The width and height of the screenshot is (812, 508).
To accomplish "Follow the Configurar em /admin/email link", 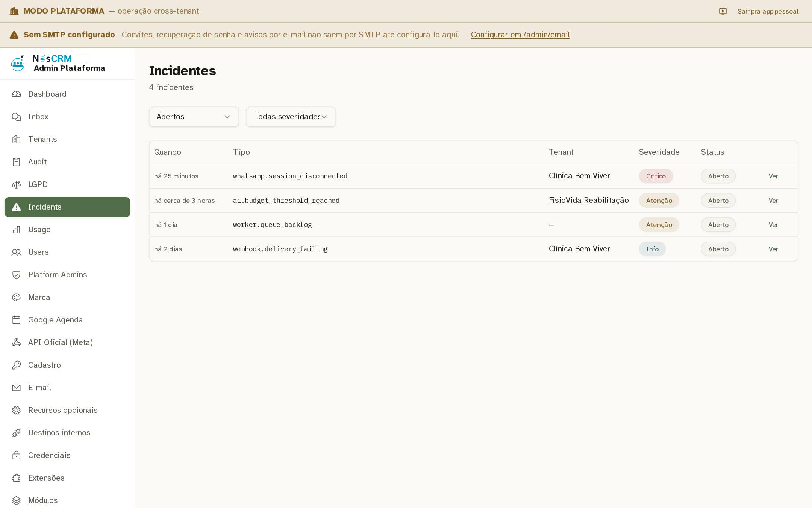I will click(x=520, y=35).
